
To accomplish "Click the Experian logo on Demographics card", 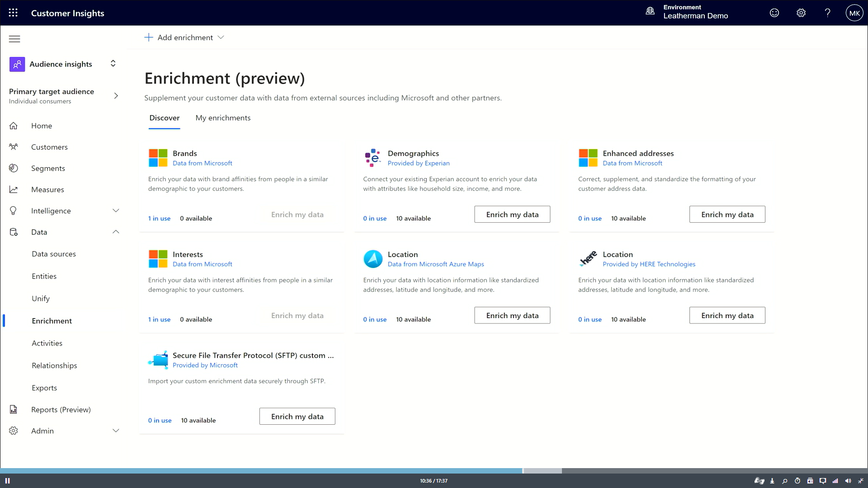I will 373,158.
